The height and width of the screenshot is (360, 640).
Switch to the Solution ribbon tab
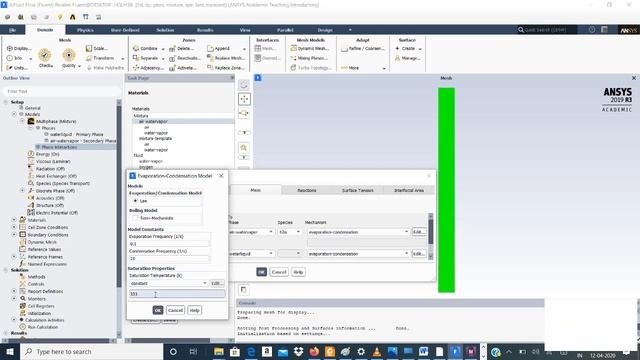click(x=165, y=30)
